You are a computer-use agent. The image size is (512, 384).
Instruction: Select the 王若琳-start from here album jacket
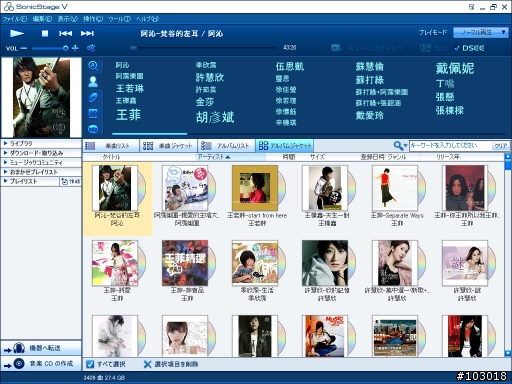point(255,188)
